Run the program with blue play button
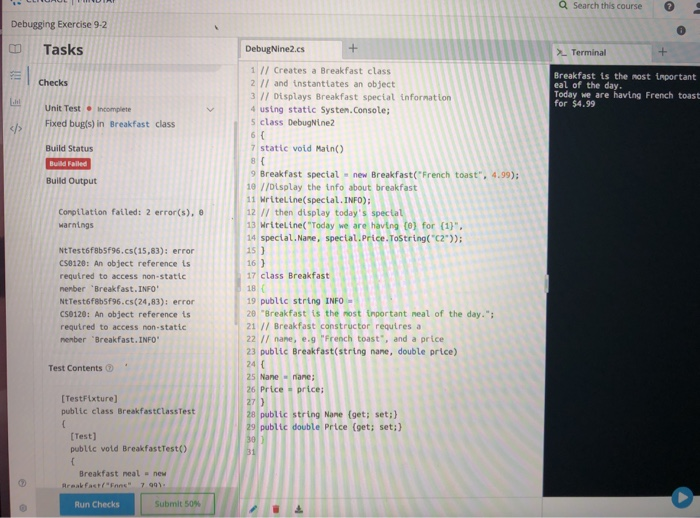This screenshot has width=700, height=518. point(682,497)
